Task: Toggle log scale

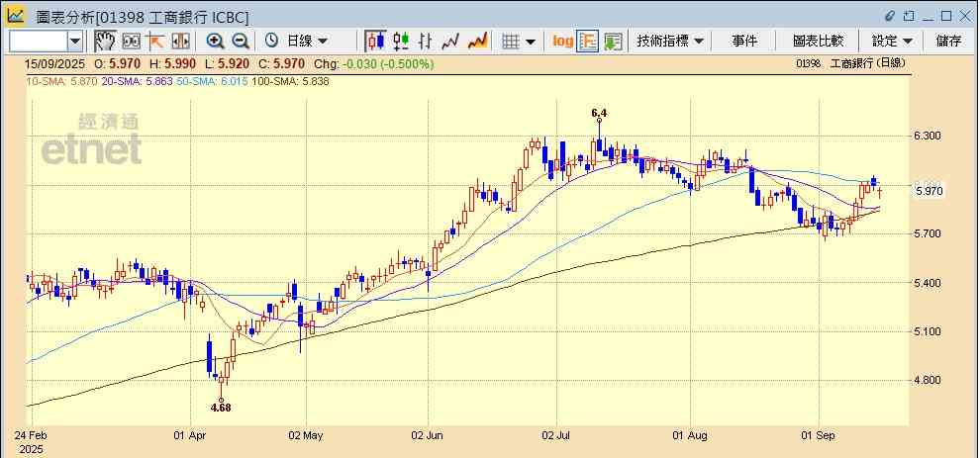Action: coord(562,42)
